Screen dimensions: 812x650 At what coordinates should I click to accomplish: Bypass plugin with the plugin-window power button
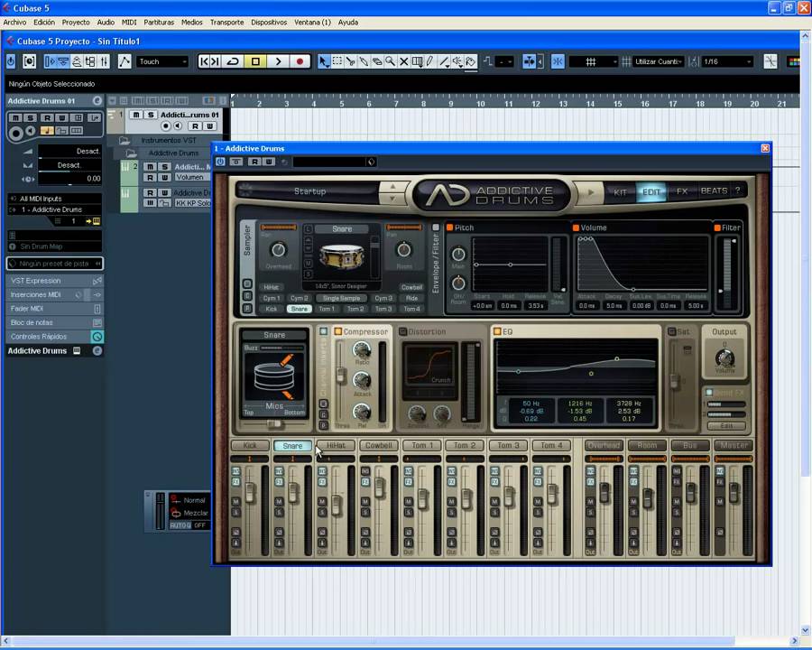pos(221,162)
